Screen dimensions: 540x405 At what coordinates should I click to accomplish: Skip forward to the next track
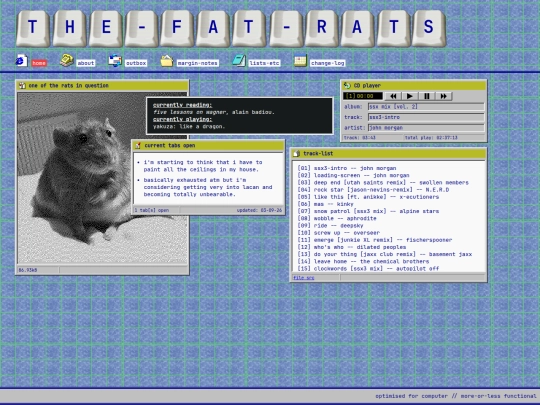click(444, 96)
